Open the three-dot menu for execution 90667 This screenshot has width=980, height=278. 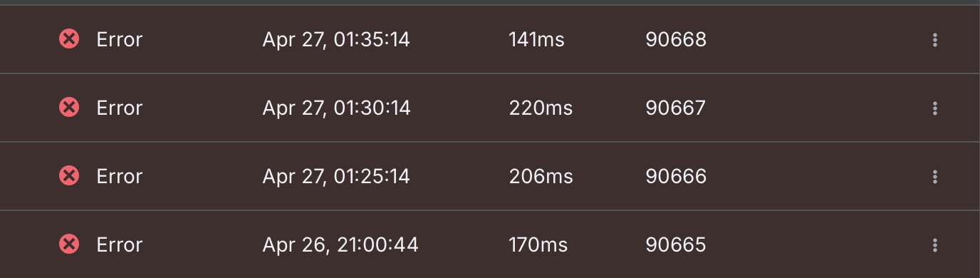tap(934, 108)
